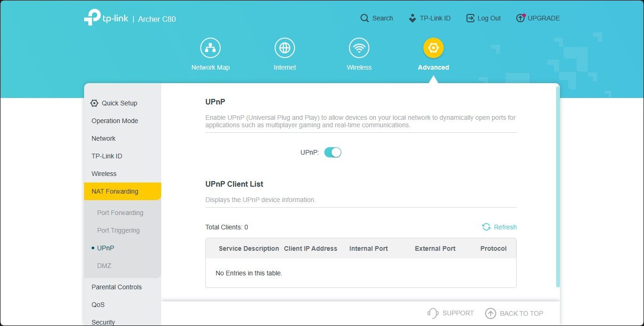This screenshot has width=644, height=326.
Task: Open the Quick Setup gear icon
Action: [x=94, y=103]
